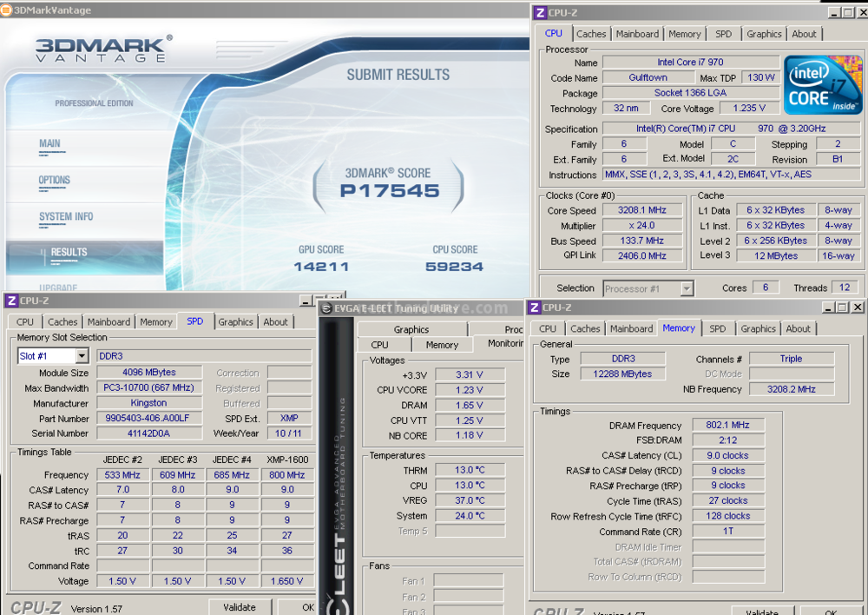Click part number 9905403-406.A00LF

149,419
